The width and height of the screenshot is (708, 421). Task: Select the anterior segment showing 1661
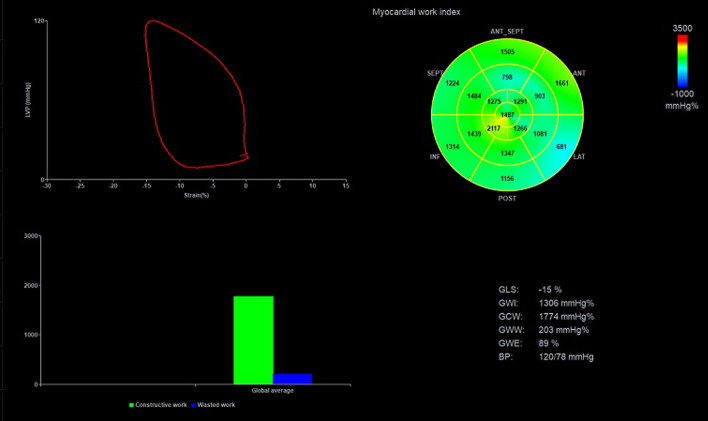point(561,83)
